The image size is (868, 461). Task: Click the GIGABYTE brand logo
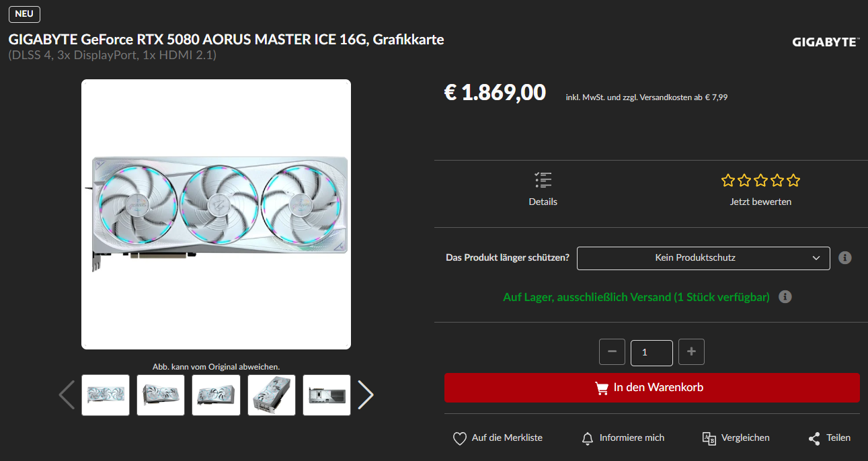click(825, 42)
